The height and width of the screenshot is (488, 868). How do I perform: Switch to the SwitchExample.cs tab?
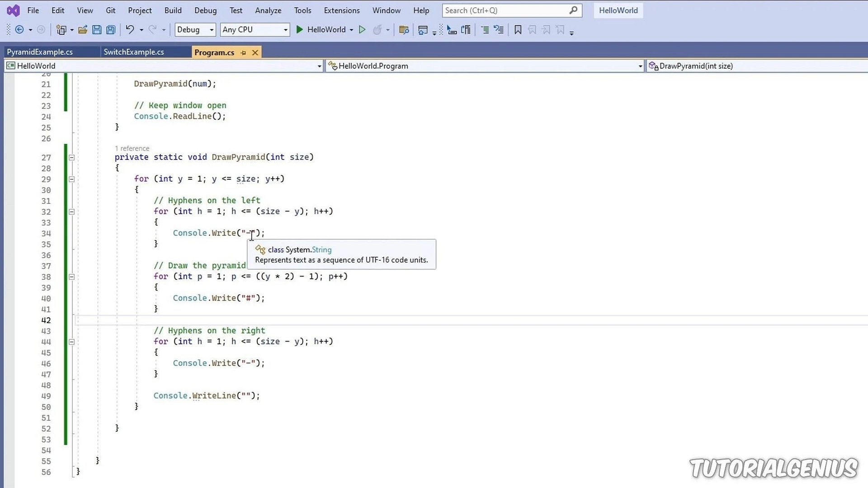[146, 52]
